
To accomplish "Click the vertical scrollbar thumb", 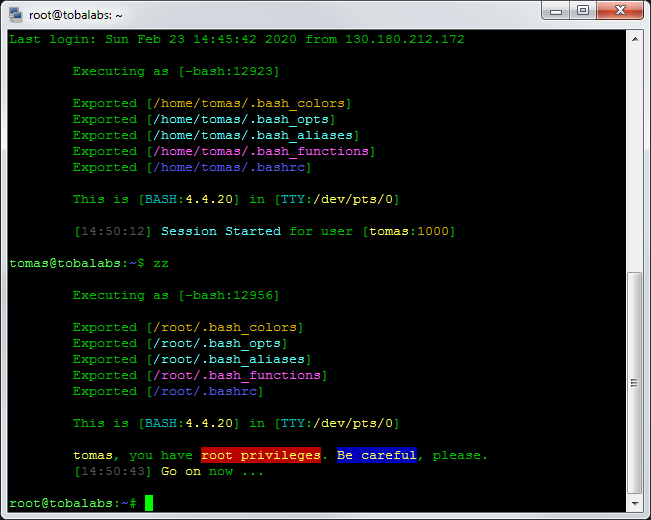I will pos(635,383).
